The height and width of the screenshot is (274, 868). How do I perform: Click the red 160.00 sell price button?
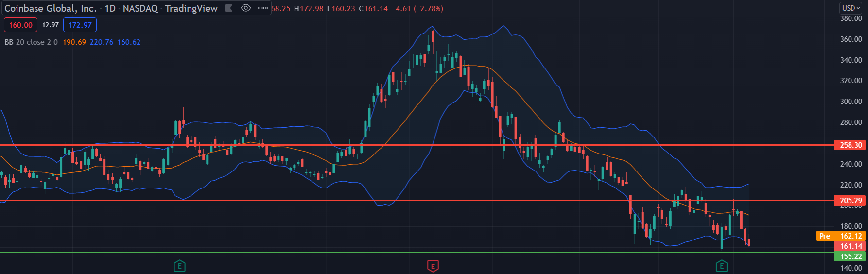click(20, 25)
